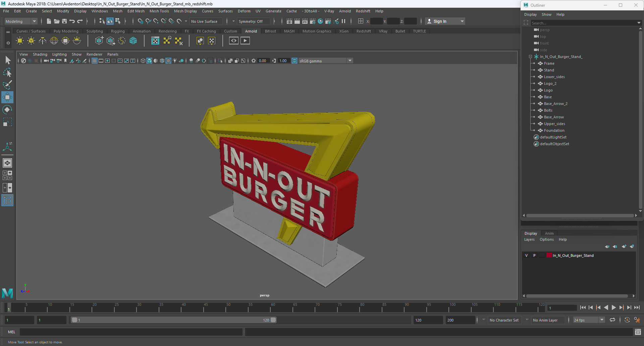644x346 pixels.
Task: Activate the Lasso select tool
Action: click(x=7, y=72)
